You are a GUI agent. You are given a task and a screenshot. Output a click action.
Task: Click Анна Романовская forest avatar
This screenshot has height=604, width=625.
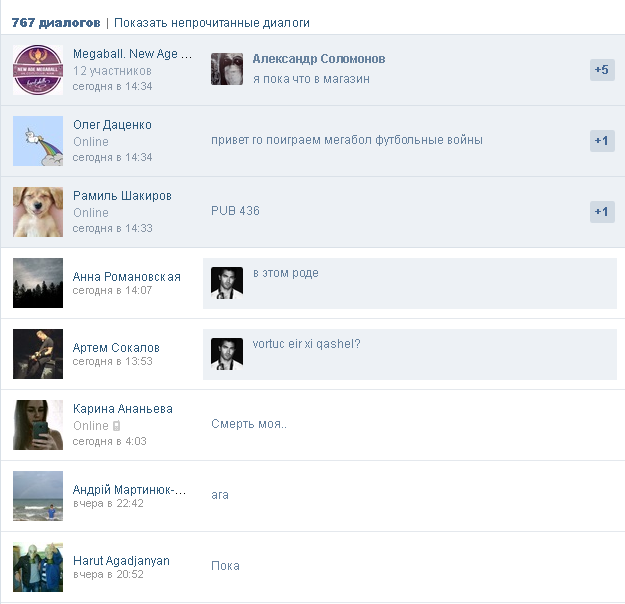[x=38, y=283]
